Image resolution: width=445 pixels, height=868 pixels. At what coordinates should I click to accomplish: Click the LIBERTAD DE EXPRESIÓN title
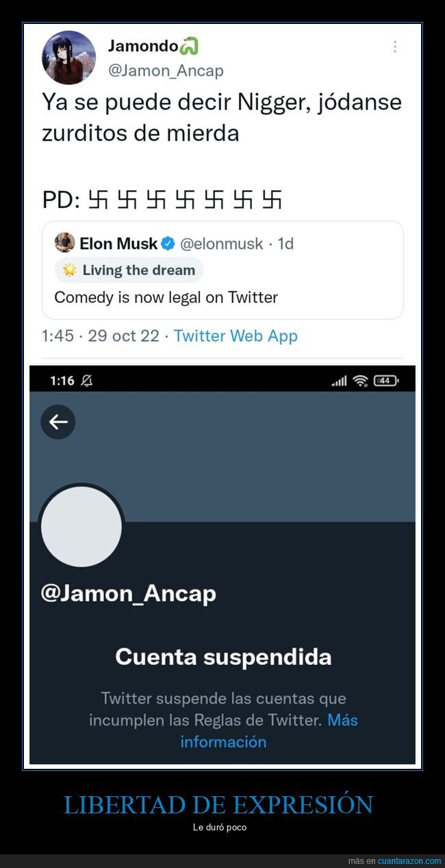click(x=218, y=804)
